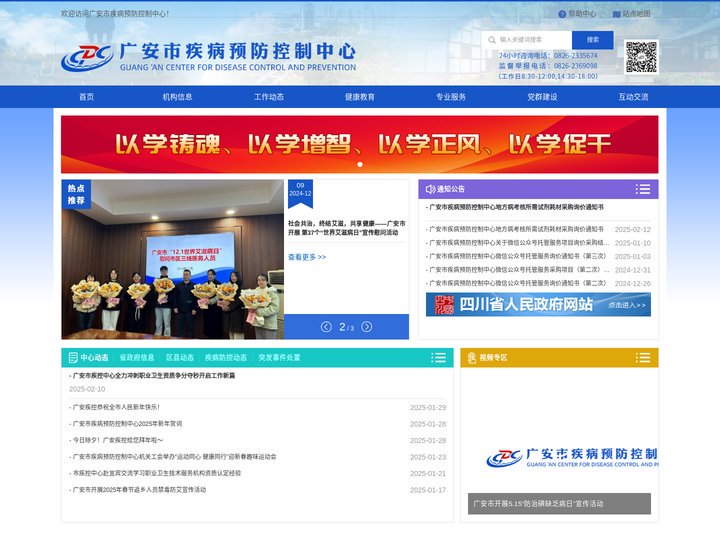Viewport: 720px width, 540px height.
Task: Click the site title 广安市疾病预防控制中心
Action: [237, 51]
